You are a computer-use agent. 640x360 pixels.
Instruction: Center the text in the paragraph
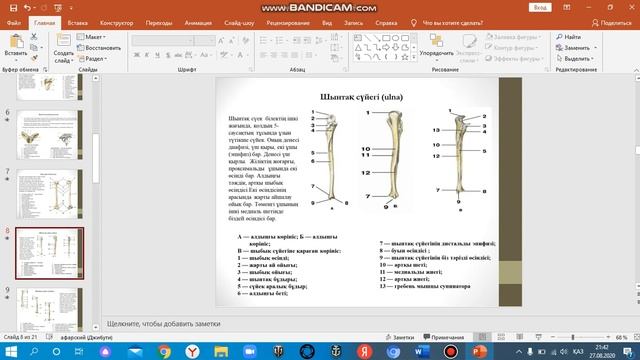point(274,55)
